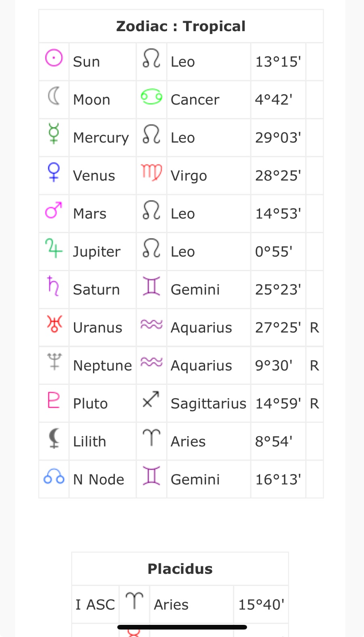Click the green Jupiter symbol
Screen dimensions: 364x637
tap(54, 248)
